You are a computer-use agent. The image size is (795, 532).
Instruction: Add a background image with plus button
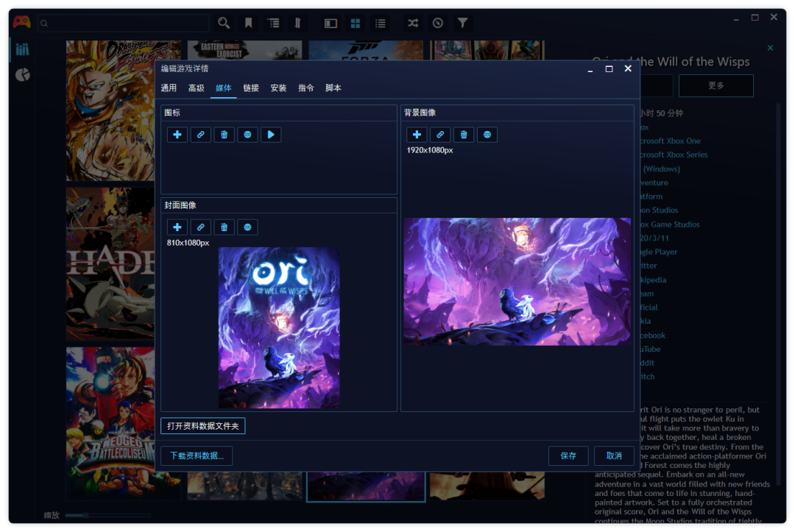(417, 134)
